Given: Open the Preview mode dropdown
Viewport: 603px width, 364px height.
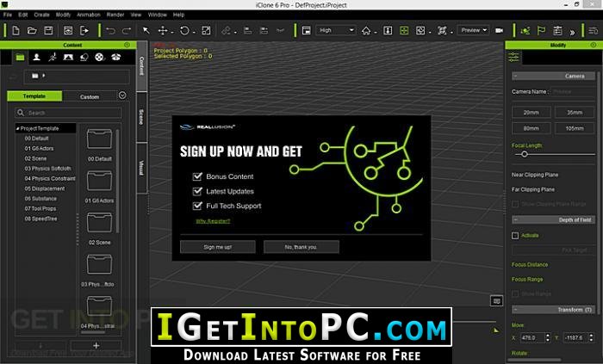Looking at the screenshot, I should [474, 30].
